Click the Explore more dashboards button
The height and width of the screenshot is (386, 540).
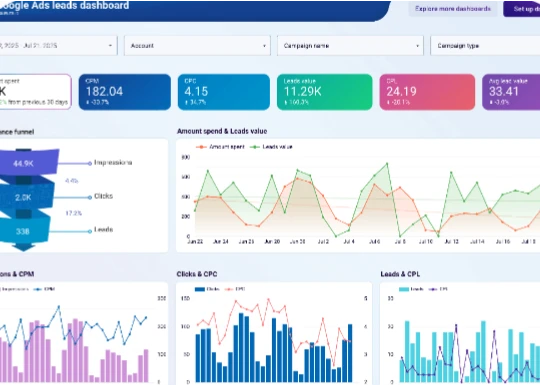coord(453,9)
